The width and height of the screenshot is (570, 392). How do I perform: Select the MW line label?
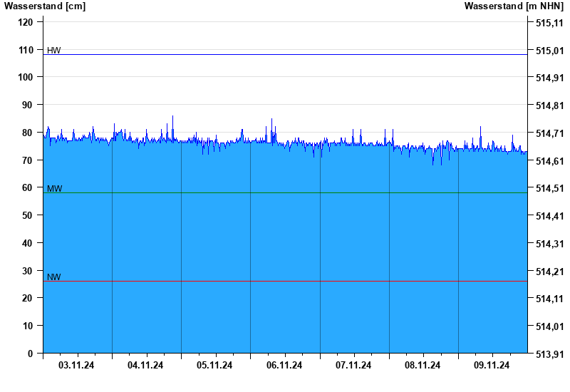55,188
